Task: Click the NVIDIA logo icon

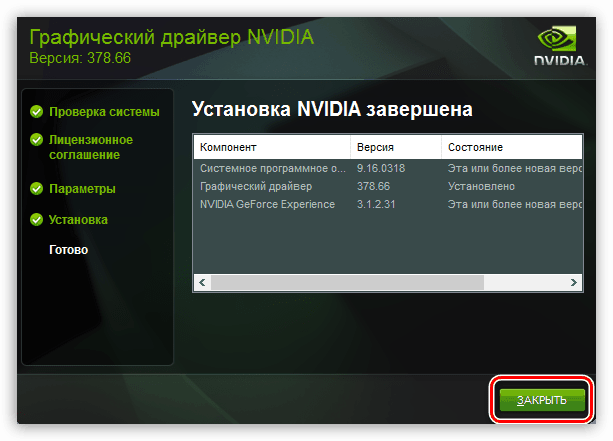Action: (559, 45)
